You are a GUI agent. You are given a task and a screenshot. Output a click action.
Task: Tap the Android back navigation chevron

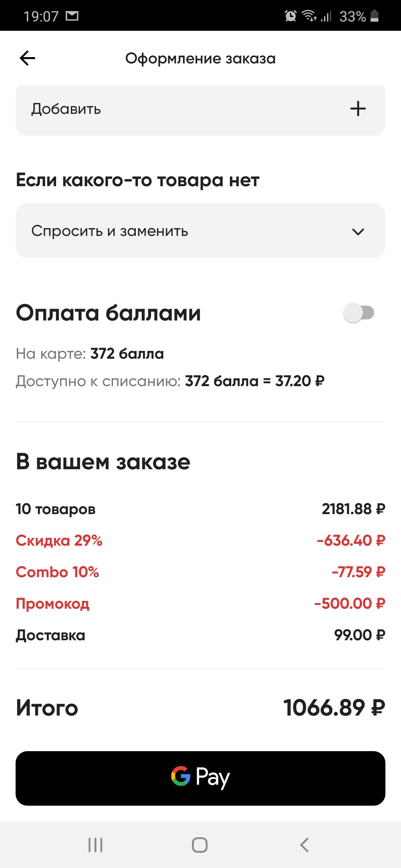tap(304, 845)
